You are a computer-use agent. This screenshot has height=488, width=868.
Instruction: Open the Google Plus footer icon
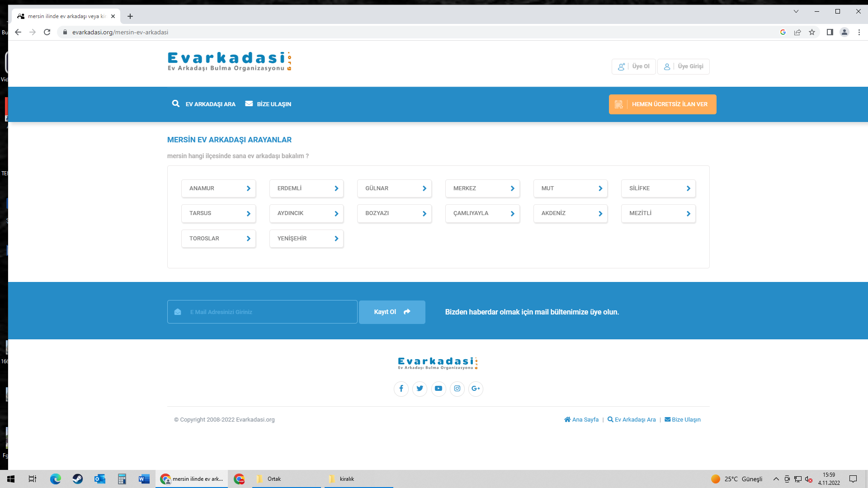(x=476, y=389)
